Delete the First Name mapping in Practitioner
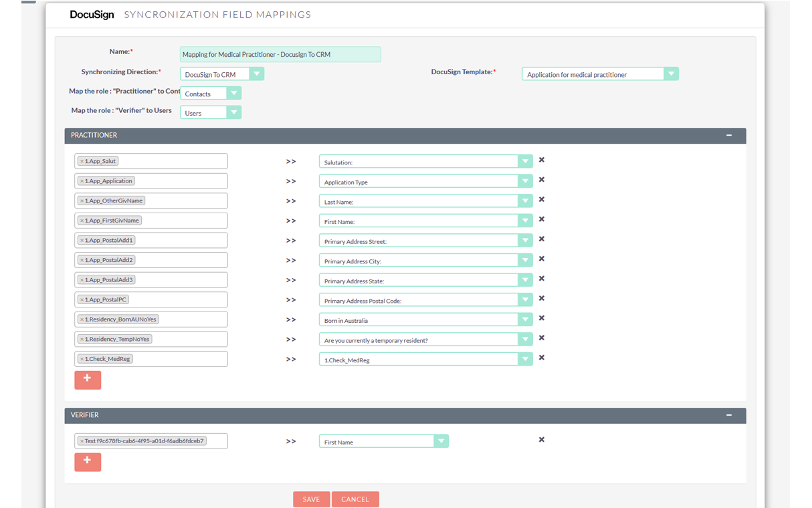The width and height of the screenshot is (812, 508). [x=542, y=219]
